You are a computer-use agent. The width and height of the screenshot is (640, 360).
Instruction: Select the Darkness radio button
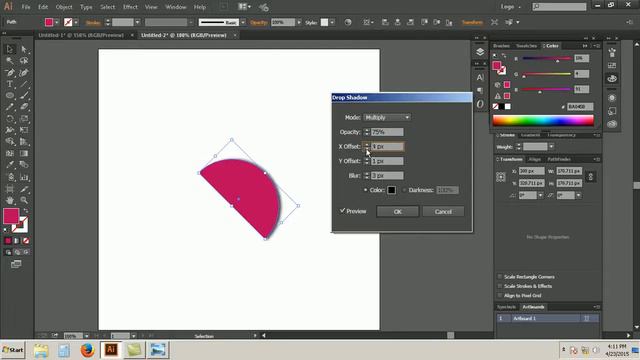coord(404,190)
